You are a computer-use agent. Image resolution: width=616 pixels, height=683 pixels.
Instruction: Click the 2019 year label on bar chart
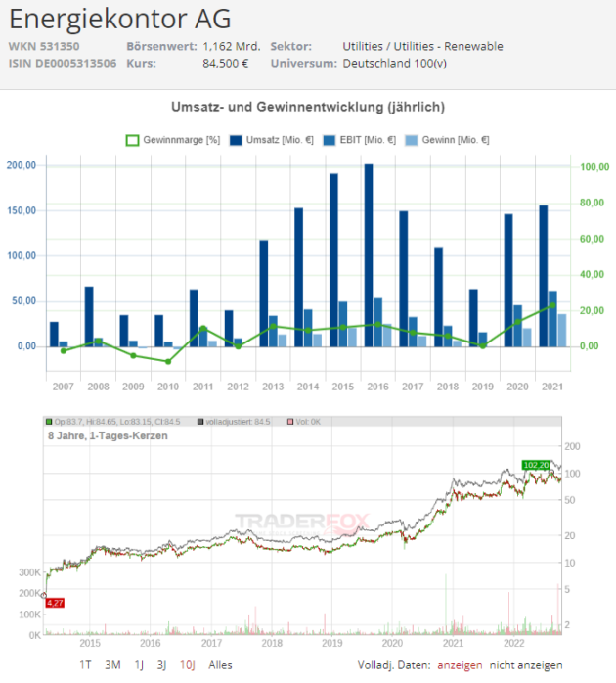coord(482,387)
